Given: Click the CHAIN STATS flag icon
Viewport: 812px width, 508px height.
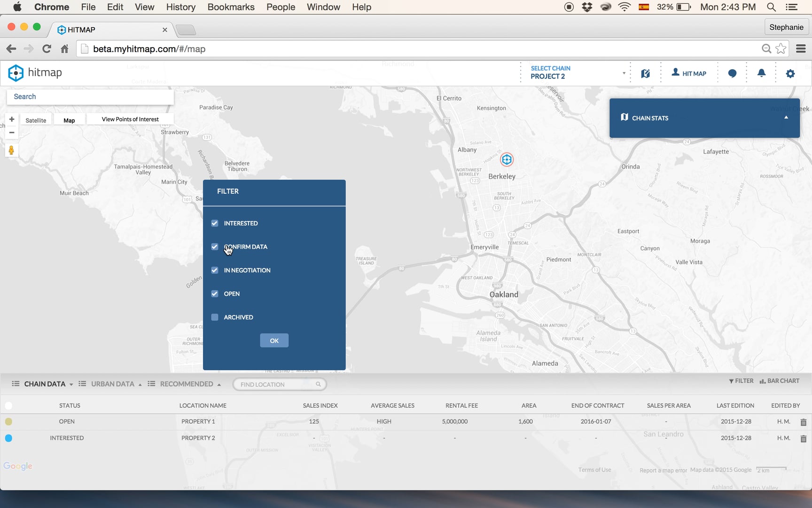Looking at the screenshot, I should [x=624, y=117].
